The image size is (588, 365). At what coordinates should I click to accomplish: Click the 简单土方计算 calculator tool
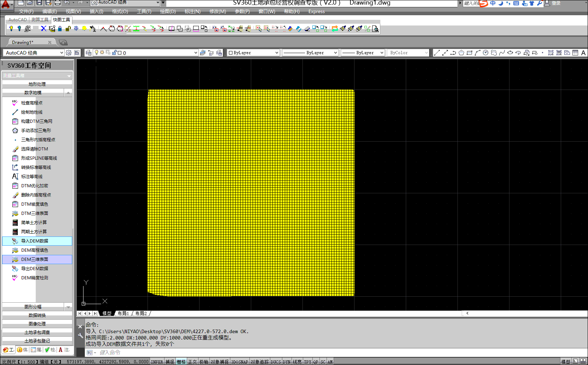[x=34, y=223]
